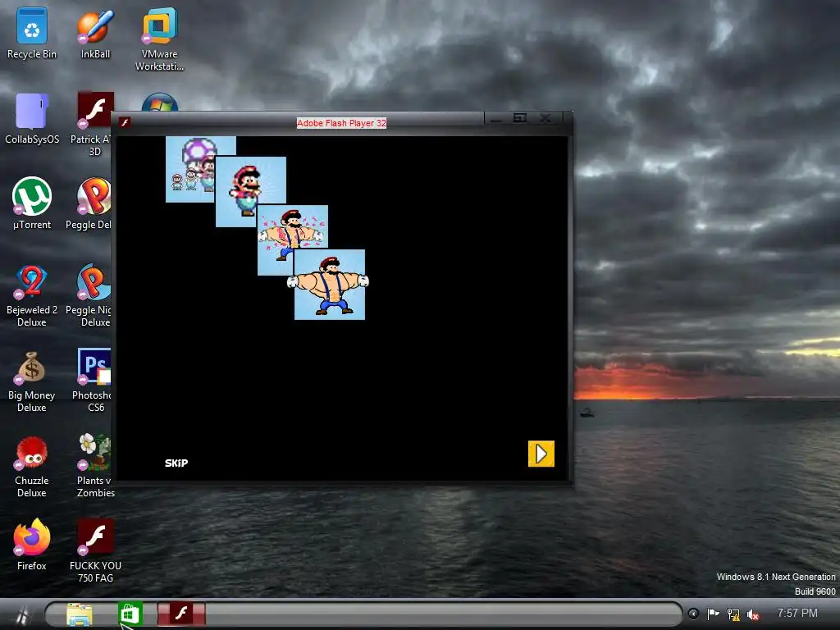Screen dimensions: 840x630
Task: Open the CollabSysOS folder icon
Action: click(32, 119)
